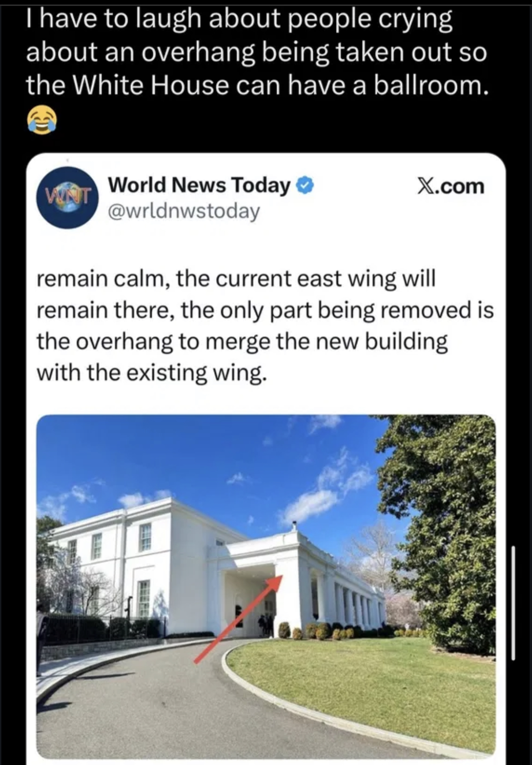
Task: Open the White House east wing photo
Action: [x=266, y=586]
